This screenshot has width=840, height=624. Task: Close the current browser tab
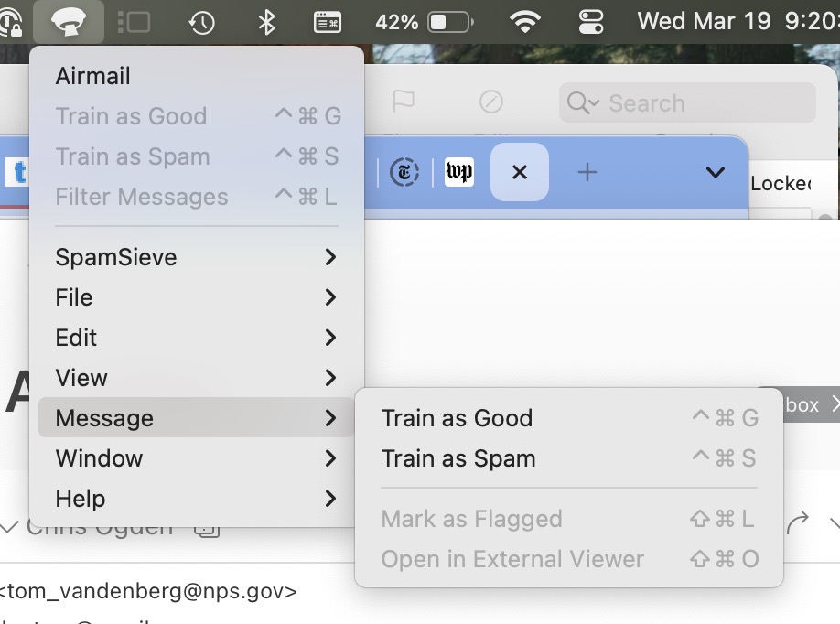(x=520, y=172)
